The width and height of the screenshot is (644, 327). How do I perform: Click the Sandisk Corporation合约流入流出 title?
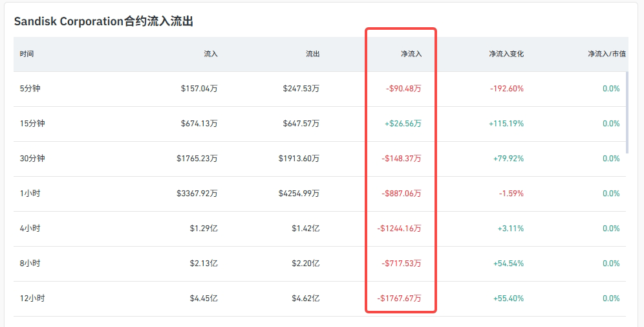pyautogui.click(x=103, y=21)
